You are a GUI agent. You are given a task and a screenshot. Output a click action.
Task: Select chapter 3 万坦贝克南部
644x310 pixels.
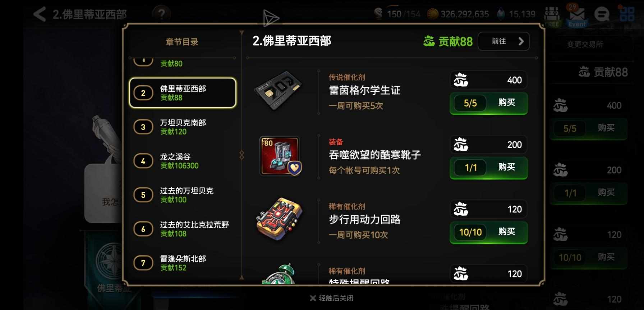tap(183, 127)
